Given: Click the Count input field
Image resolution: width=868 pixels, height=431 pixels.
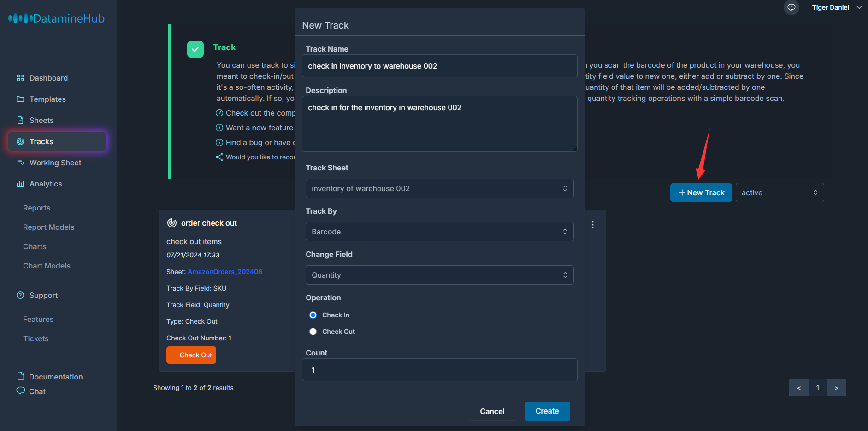Looking at the screenshot, I should (440, 370).
